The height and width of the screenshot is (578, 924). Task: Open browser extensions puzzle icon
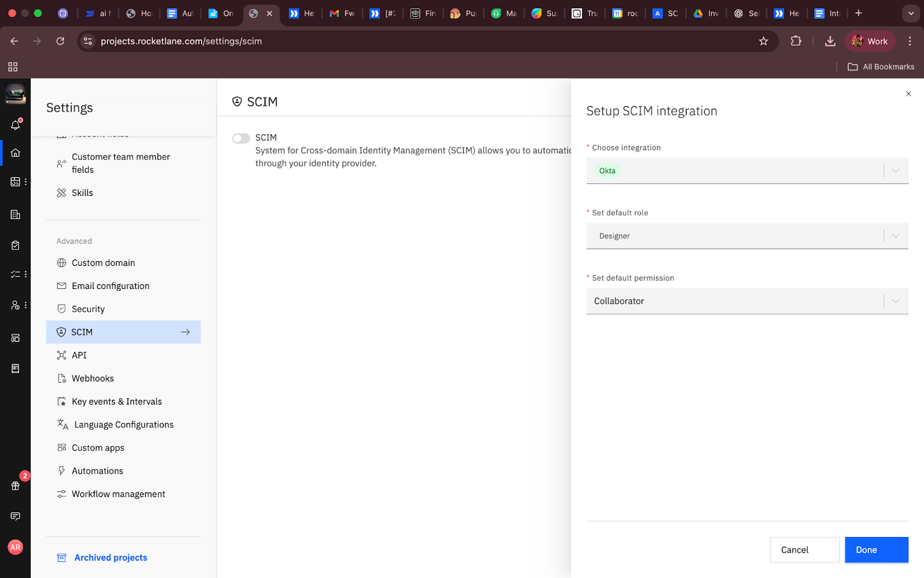pos(796,41)
